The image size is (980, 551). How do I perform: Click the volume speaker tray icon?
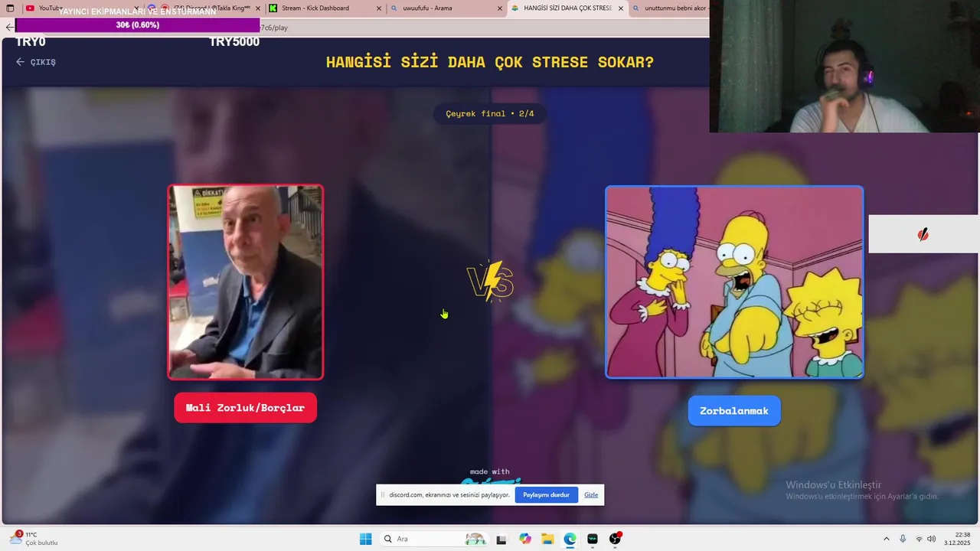click(x=931, y=539)
